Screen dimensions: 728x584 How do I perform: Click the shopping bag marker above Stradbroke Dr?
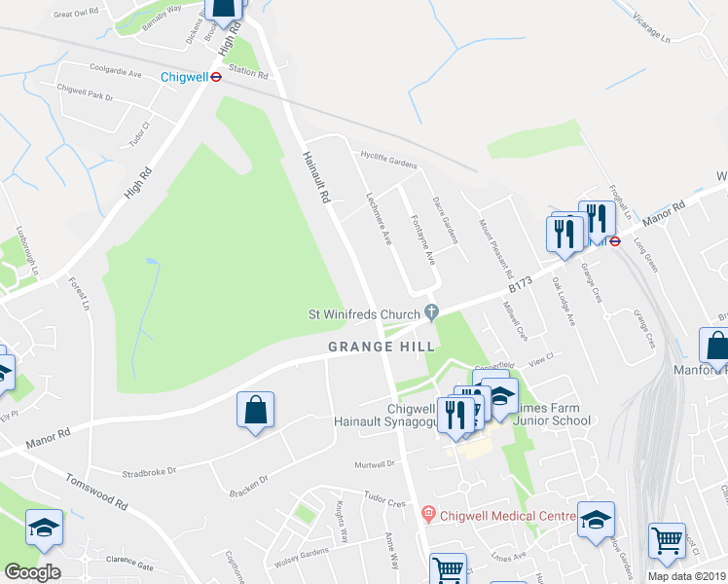[x=255, y=413]
